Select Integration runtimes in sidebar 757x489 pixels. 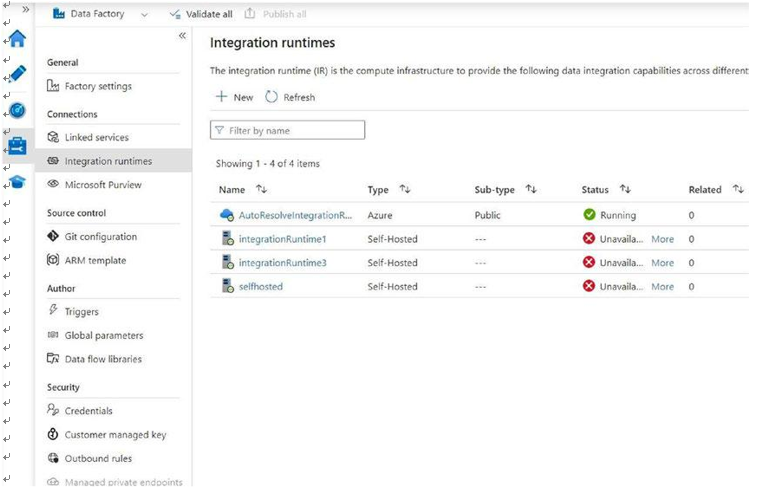[113, 161]
